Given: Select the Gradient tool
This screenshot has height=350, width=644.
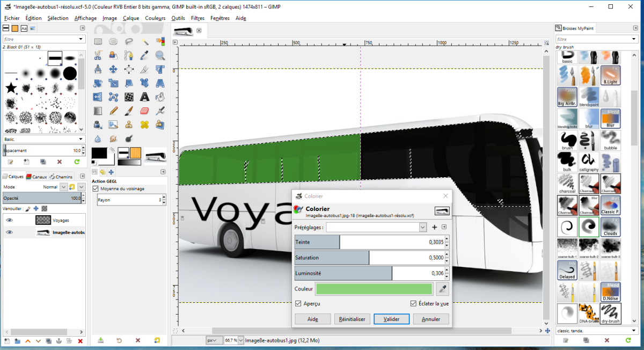Looking at the screenshot, I should pyautogui.click(x=98, y=111).
